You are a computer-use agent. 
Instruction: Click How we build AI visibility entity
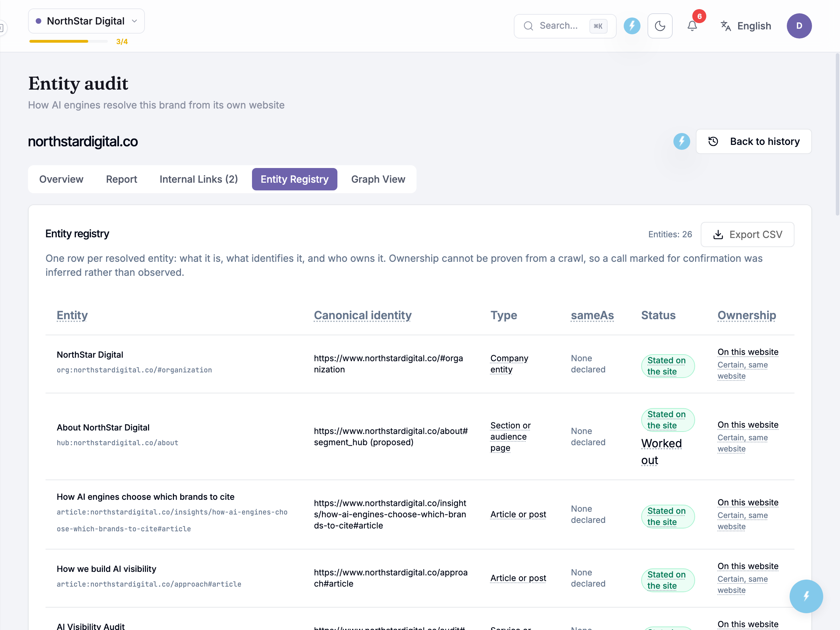coord(106,568)
